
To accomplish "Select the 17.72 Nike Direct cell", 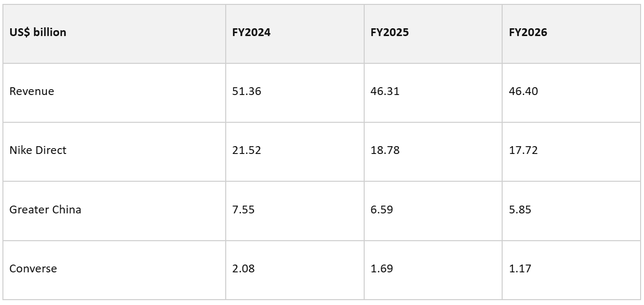I will tap(571, 152).
